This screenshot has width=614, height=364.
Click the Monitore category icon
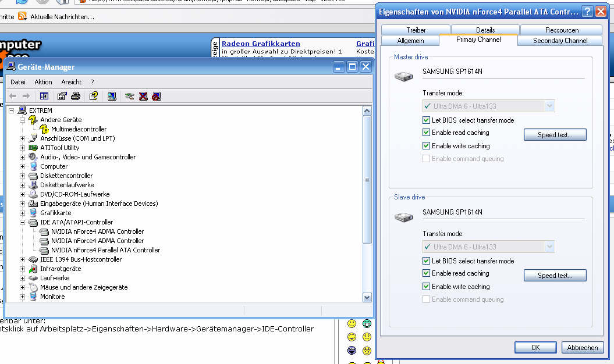[33, 297]
